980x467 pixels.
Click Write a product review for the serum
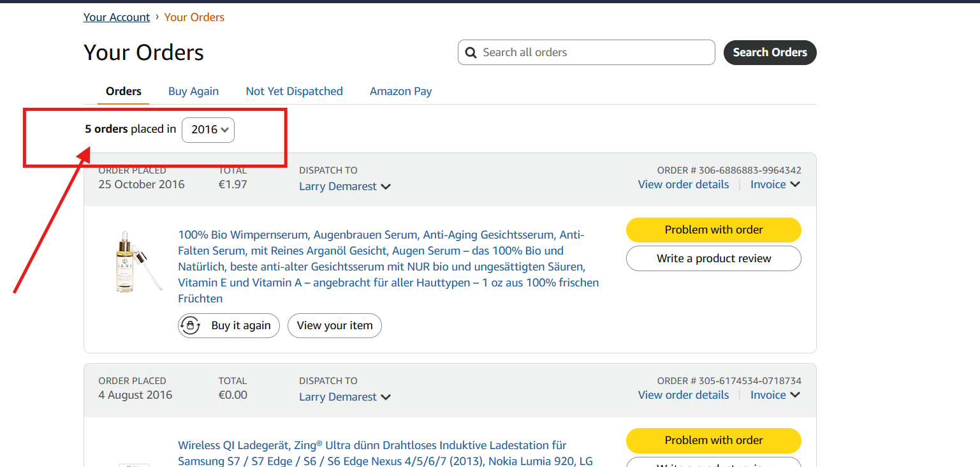click(x=713, y=258)
